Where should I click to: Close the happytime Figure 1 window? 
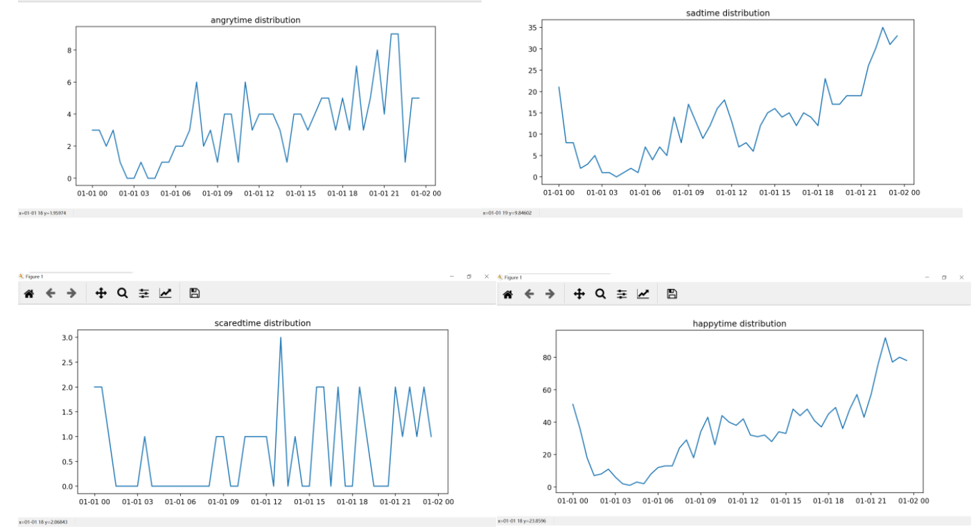[961, 277]
